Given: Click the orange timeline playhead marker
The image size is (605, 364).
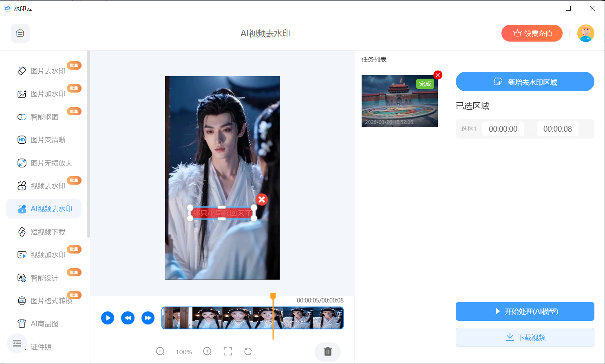Looking at the screenshot, I should coord(273,296).
